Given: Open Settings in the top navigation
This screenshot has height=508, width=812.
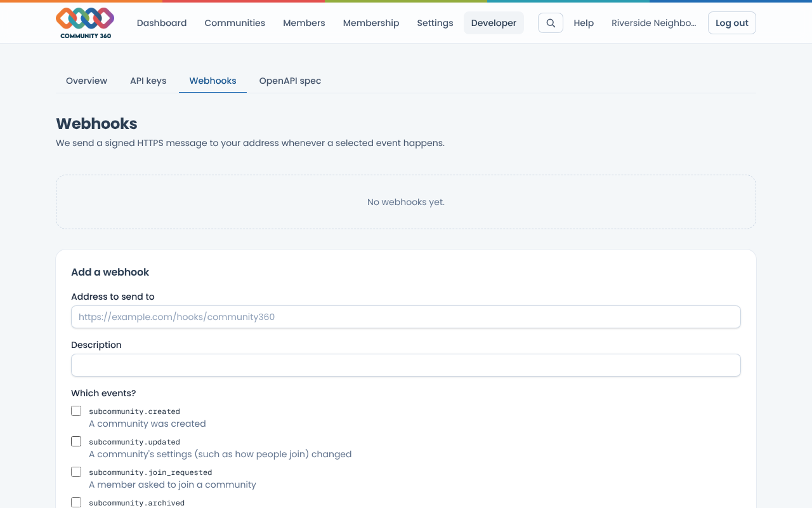Looking at the screenshot, I should click(435, 23).
